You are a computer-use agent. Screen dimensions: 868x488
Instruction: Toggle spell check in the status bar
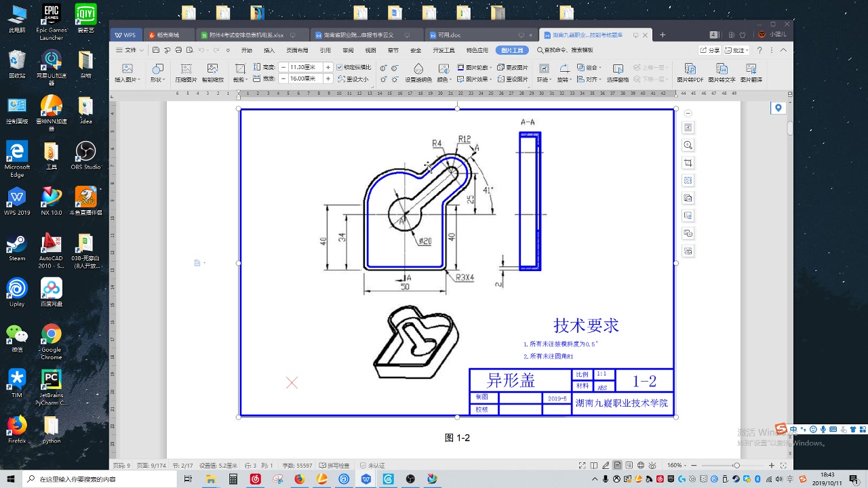coord(335,466)
